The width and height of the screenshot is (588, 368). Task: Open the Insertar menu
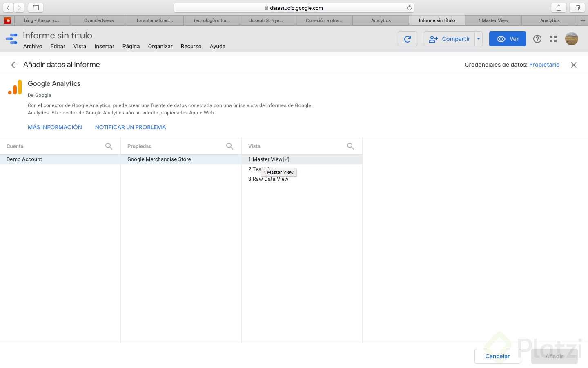(104, 47)
